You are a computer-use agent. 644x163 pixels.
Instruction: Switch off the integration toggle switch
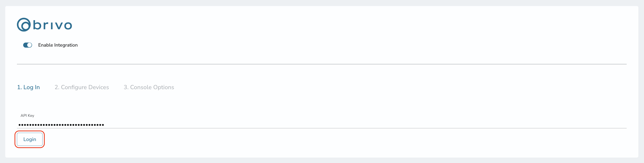click(27, 45)
